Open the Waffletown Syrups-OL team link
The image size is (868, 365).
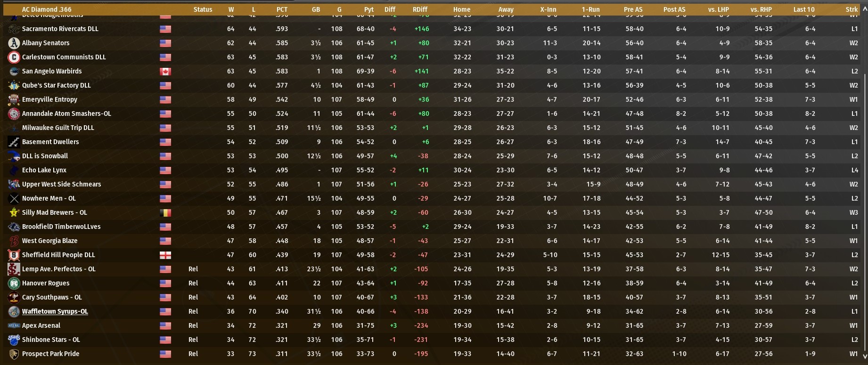(x=55, y=311)
